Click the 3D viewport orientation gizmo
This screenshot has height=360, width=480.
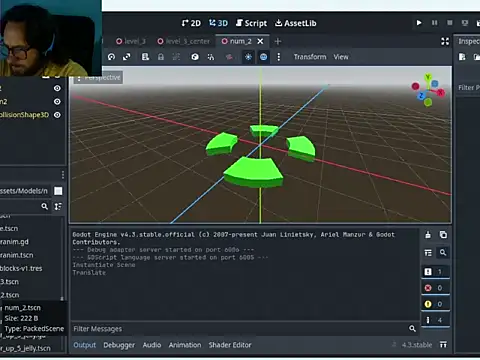[428, 90]
